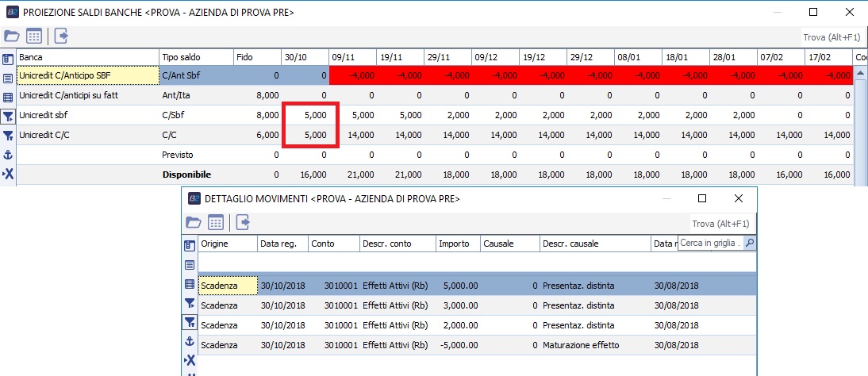Select the detail row with importo 5,000.00
The width and height of the screenshot is (868, 376).
pos(477,286)
